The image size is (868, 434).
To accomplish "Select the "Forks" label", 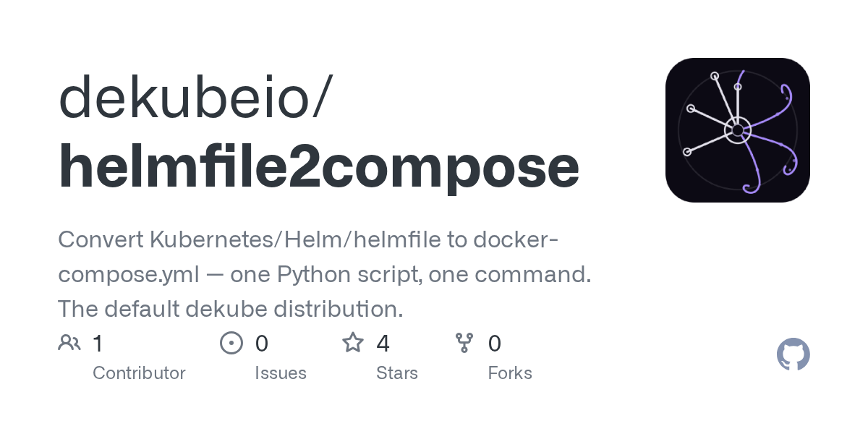I will click(x=510, y=373).
